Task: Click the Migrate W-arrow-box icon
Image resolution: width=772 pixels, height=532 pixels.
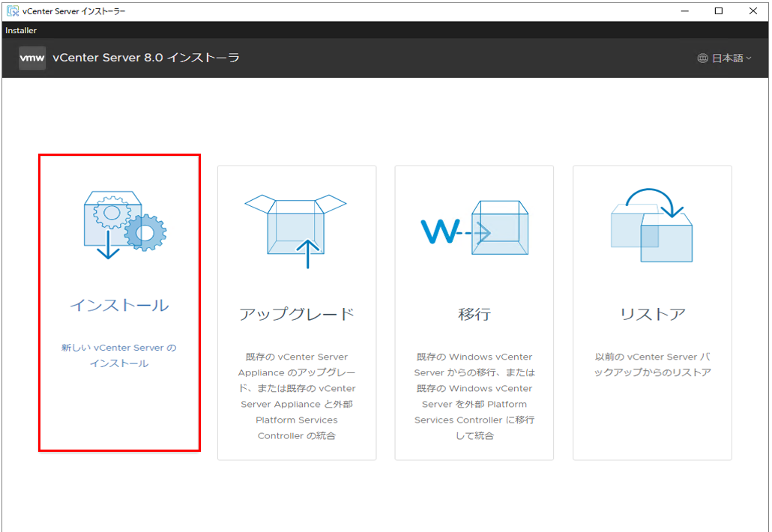Action: [x=474, y=227]
